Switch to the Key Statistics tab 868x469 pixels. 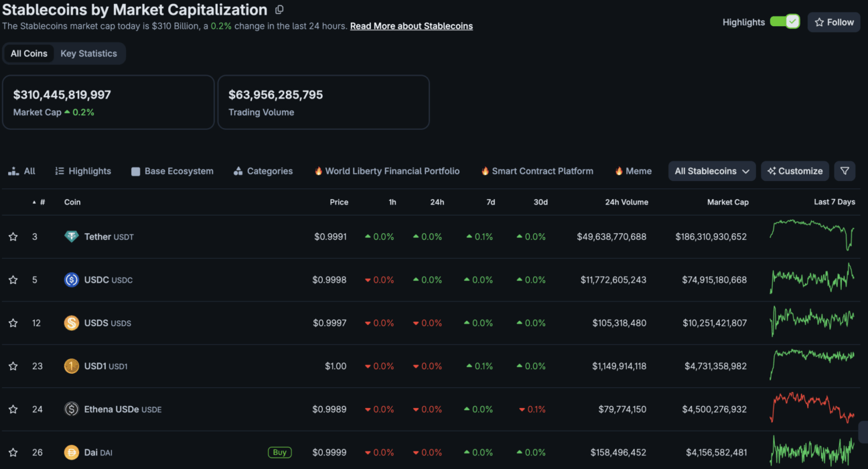point(88,54)
